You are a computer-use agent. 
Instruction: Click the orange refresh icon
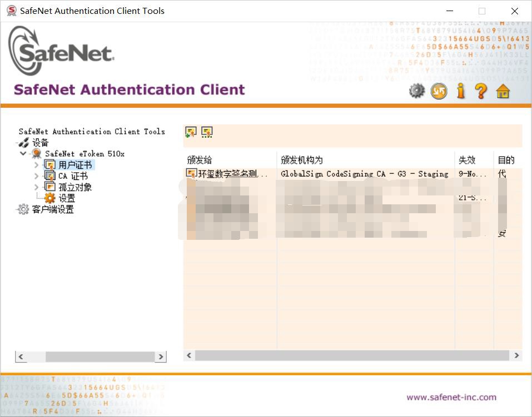click(x=439, y=91)
